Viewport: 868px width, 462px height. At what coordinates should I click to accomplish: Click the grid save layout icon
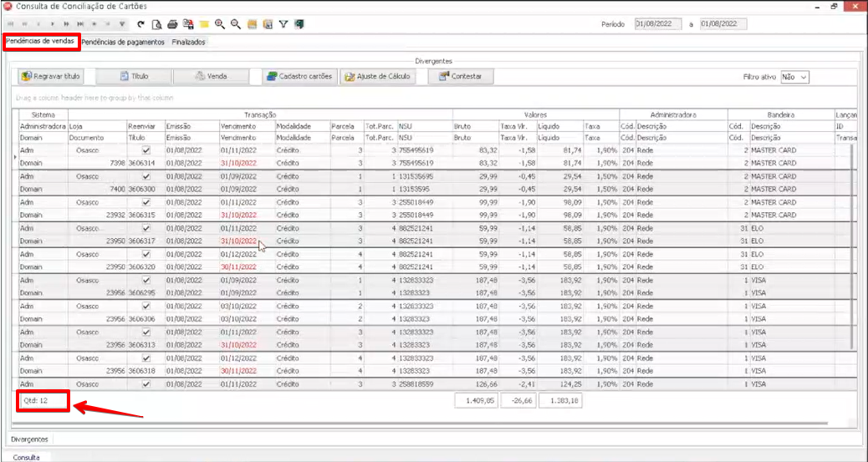point(268,24)
